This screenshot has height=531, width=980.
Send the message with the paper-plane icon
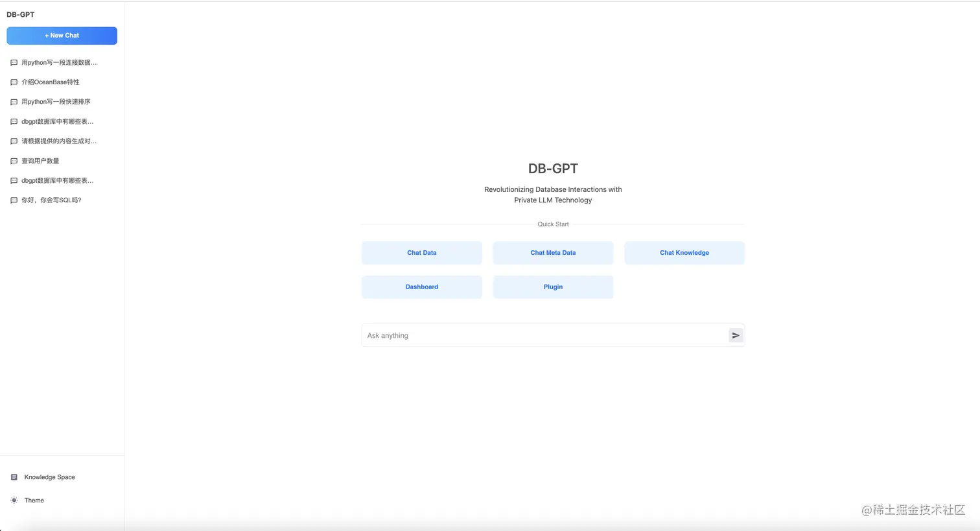(736, 336)
